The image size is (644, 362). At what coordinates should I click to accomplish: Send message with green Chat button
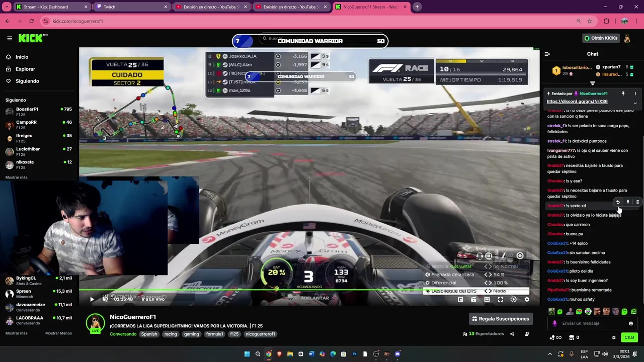click(x=629, y=337)
